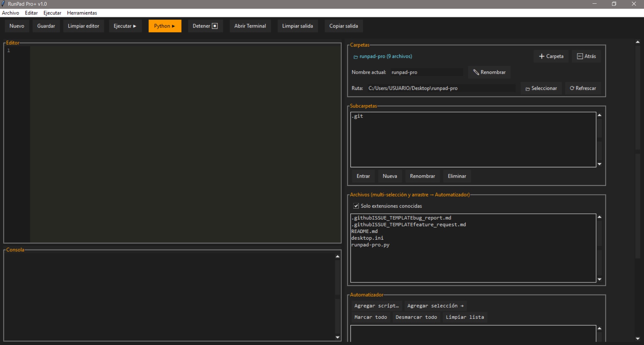Open the Ejecutar menu

(52, 13)
